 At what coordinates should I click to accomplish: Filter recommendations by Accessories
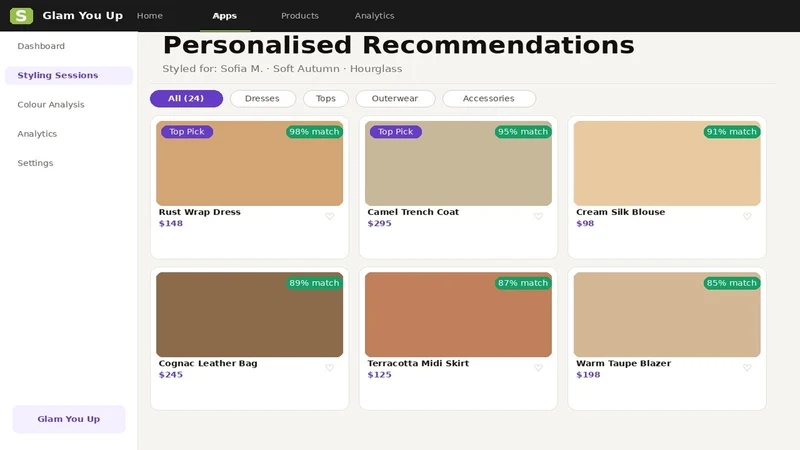pyautogui.click(x=489, y=98)
